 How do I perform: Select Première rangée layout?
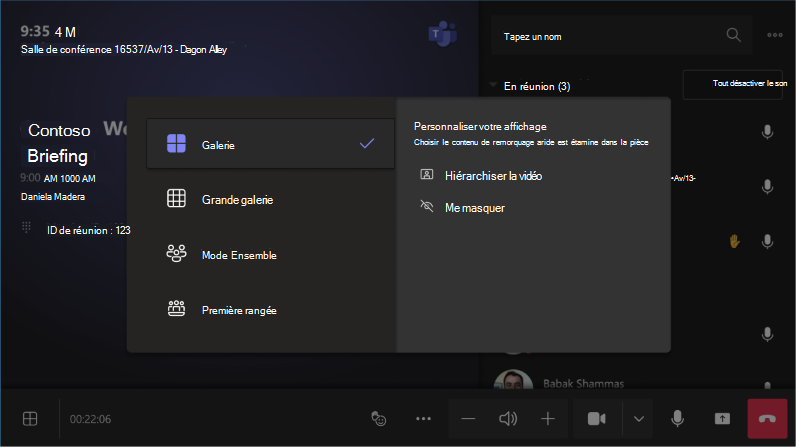[270, 310]
